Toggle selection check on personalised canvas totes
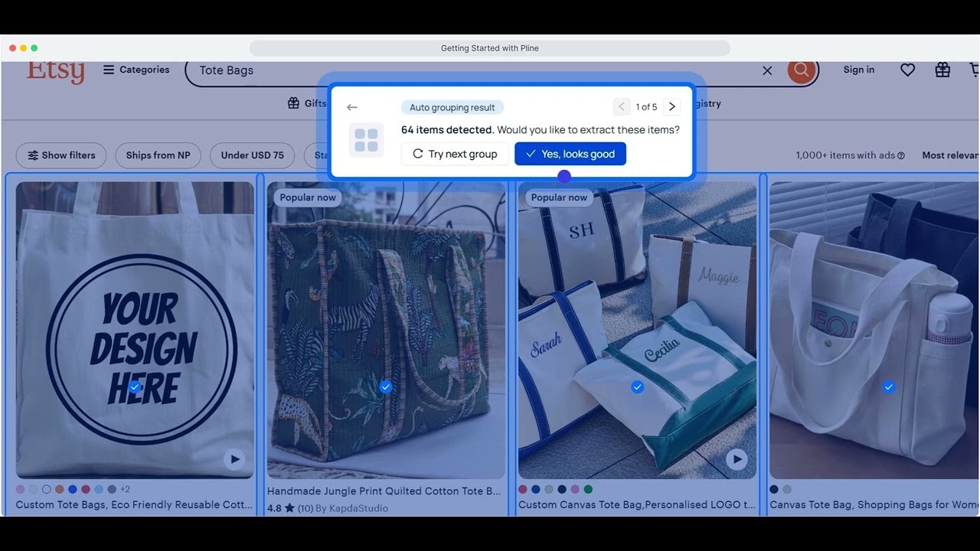This screenshot has width=980, height=551. click(x=637, y=387)
